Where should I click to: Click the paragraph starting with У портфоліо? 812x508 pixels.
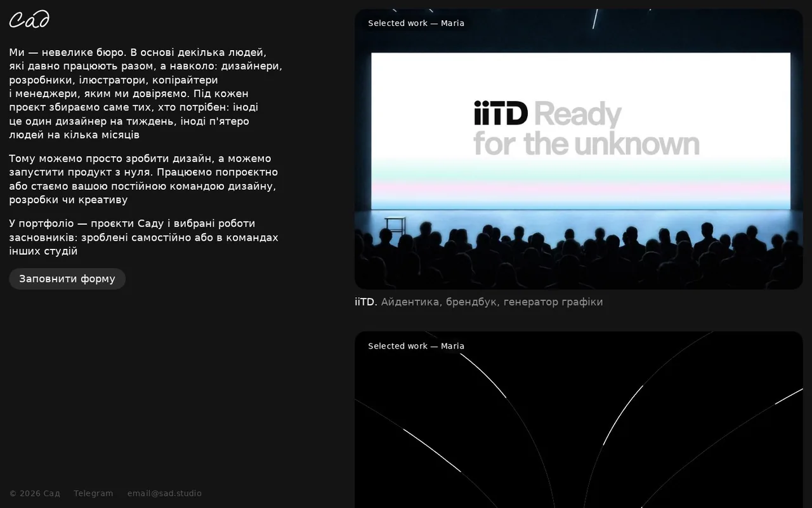tap(143, 237)
